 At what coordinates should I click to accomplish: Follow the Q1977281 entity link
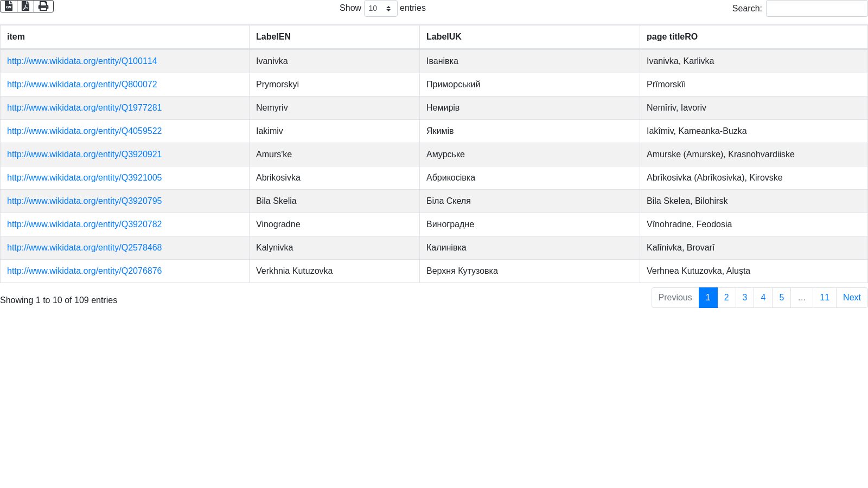click(84, 108)
